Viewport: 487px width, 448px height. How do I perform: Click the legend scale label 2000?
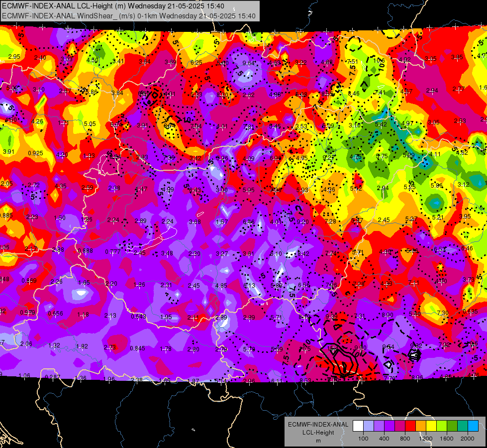pos(468,439)
